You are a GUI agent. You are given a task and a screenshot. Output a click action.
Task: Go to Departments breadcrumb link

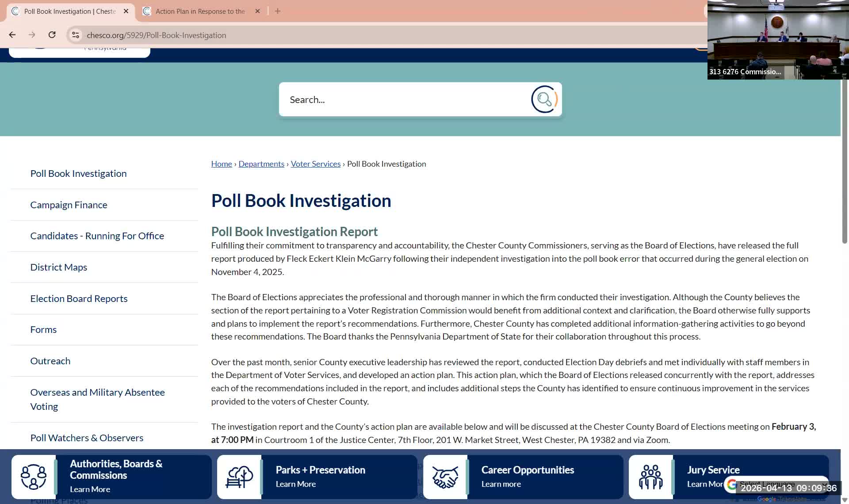[261, 164]
